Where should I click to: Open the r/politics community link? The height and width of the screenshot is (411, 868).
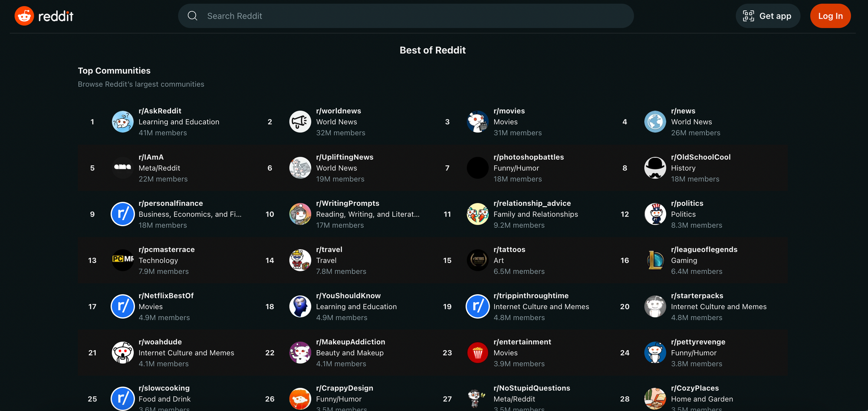point(687,204)
